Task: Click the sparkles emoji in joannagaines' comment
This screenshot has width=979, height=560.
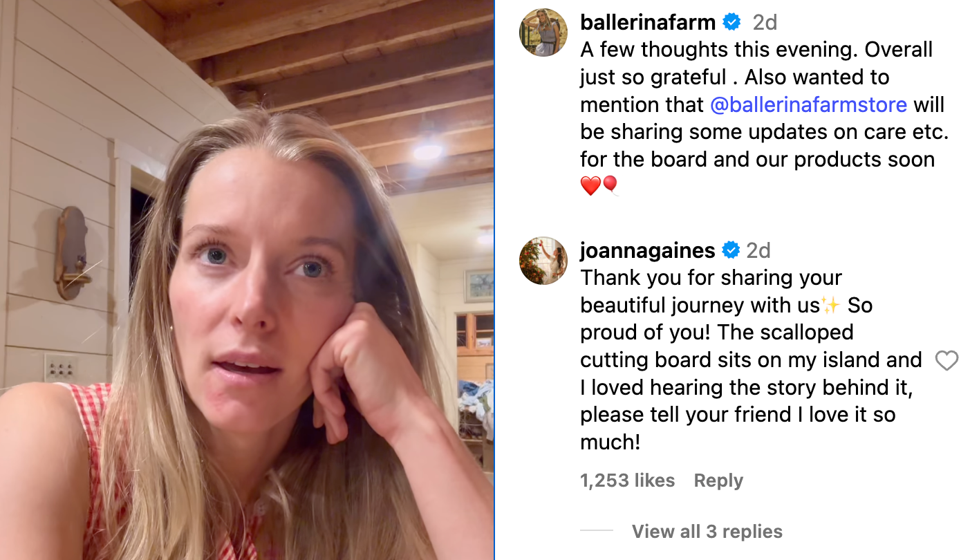Action: click(830, 305)
